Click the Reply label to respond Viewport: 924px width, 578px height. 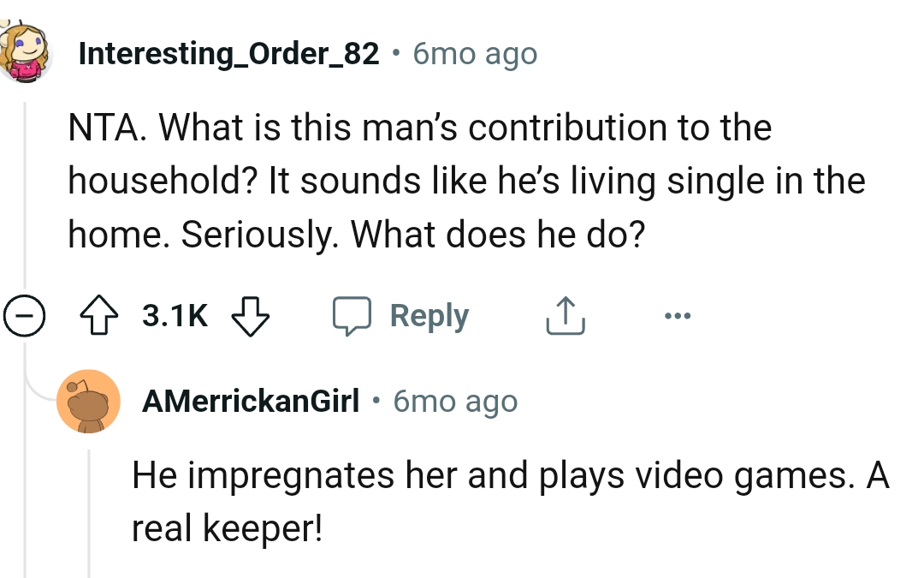[x=429, y=314]
